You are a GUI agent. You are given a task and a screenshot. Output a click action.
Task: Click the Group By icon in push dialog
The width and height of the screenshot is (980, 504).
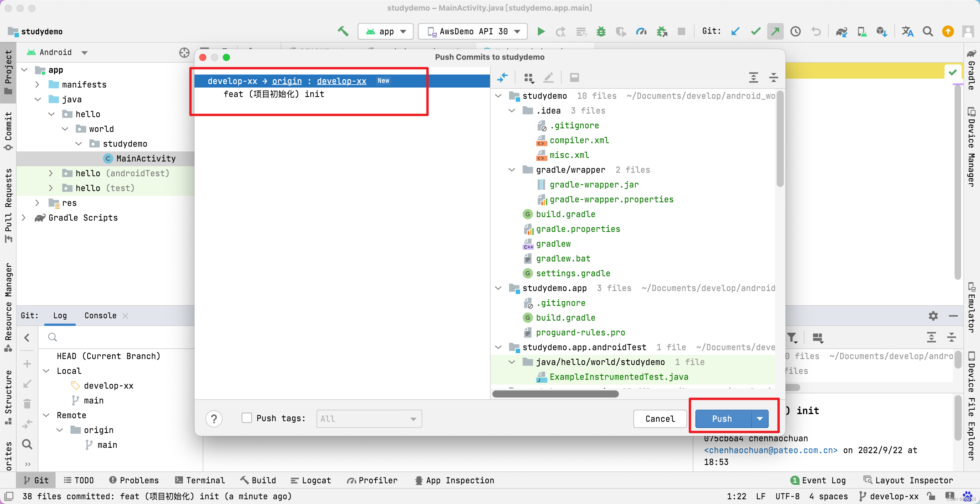tap(528, 78)
